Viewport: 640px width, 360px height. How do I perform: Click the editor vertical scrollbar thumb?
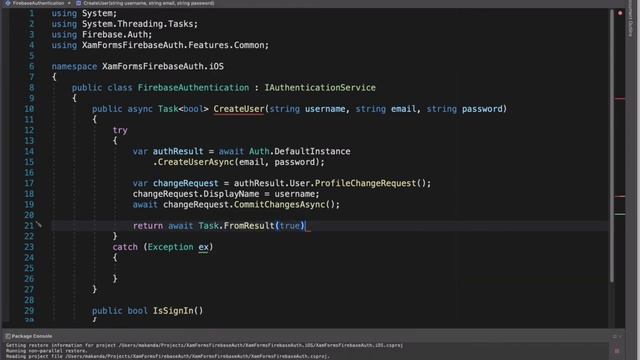[612, 146]
